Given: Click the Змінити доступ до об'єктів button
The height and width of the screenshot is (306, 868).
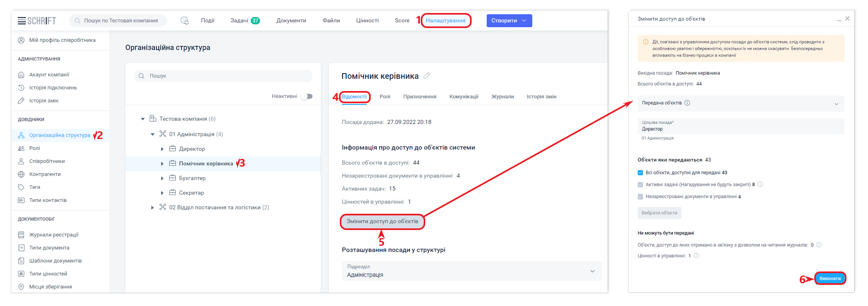Looking at the screenshot, I should point(382,221).
